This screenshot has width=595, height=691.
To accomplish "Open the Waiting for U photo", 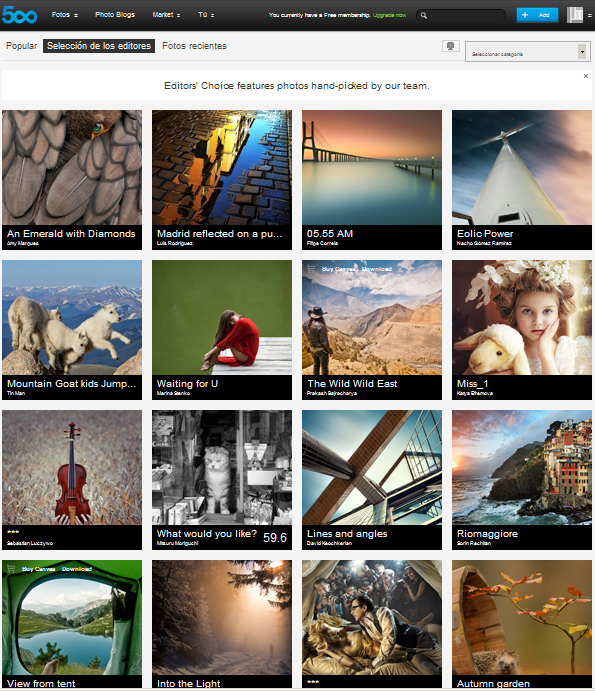I will (222, 317).
